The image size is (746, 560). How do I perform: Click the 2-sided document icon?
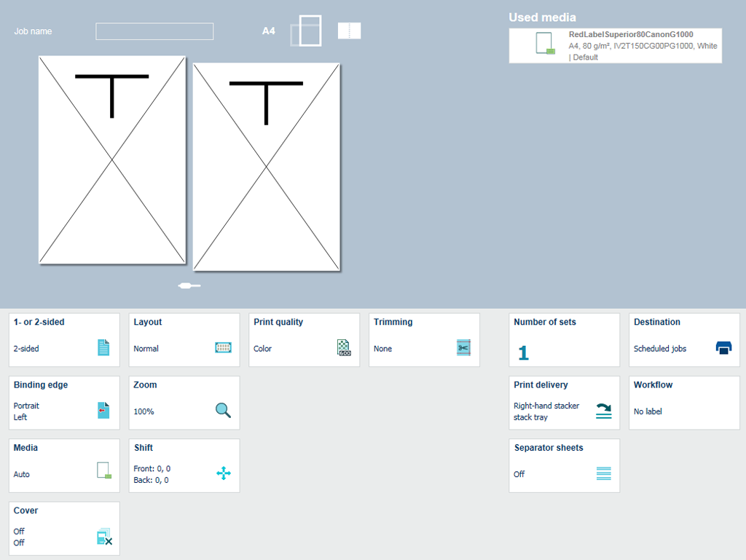pos(103,348)
